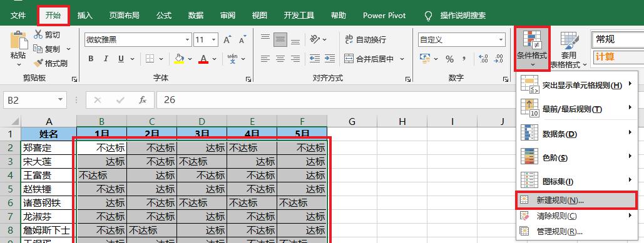Viewport: 644px width, 243px height.
Task: Decrease font size with small A
Action: click(x=242, y=40)
